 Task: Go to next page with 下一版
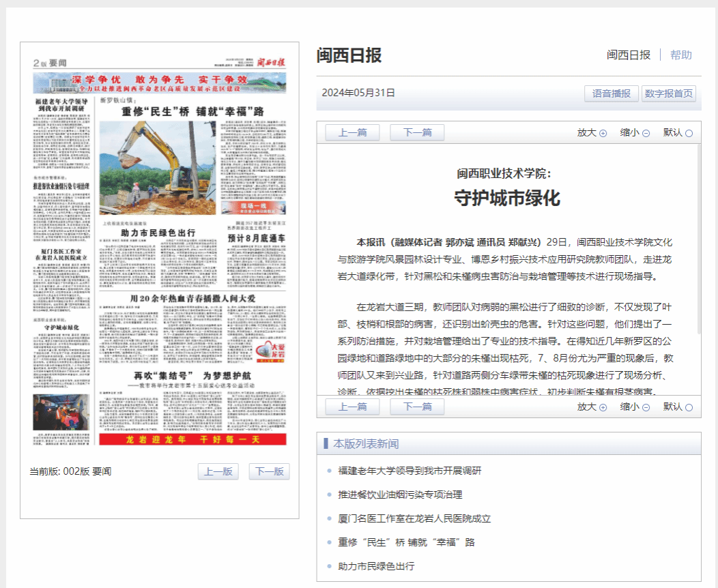(x=269, y=471)
